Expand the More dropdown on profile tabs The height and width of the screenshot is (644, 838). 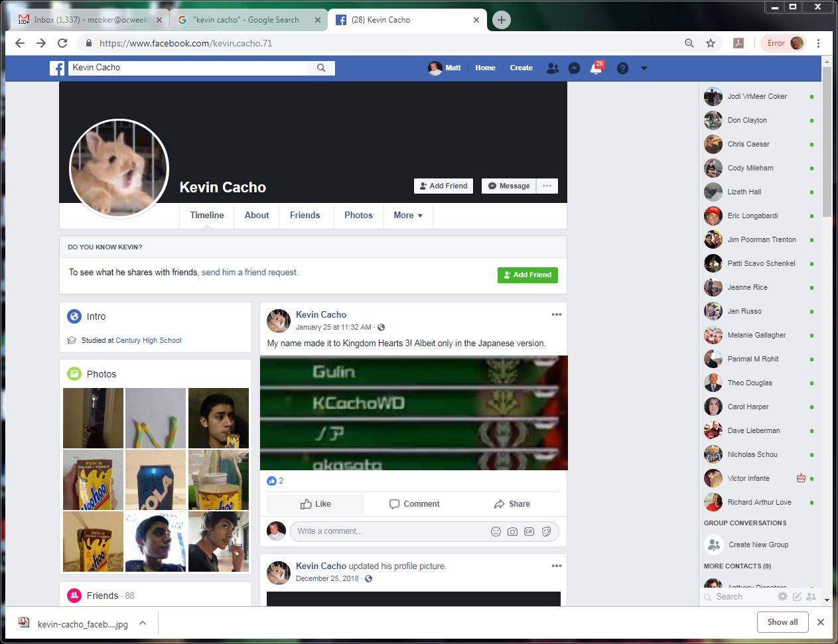(407, 216)
